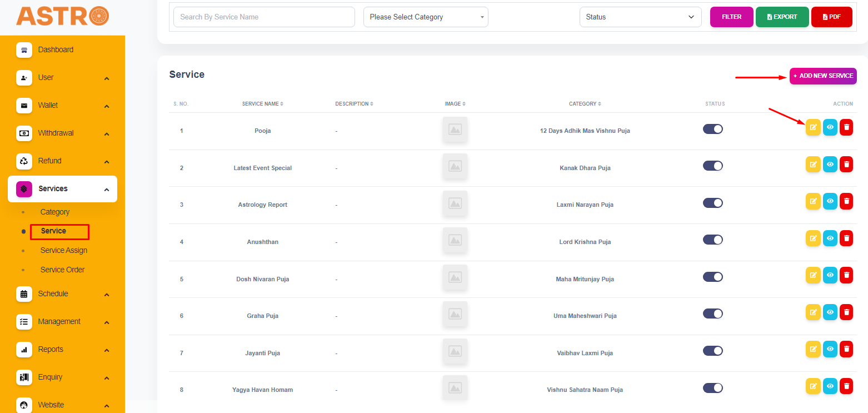The image size is (868, 413).
Task: Open Service Order submenu item
Action: tap(63, 270)
